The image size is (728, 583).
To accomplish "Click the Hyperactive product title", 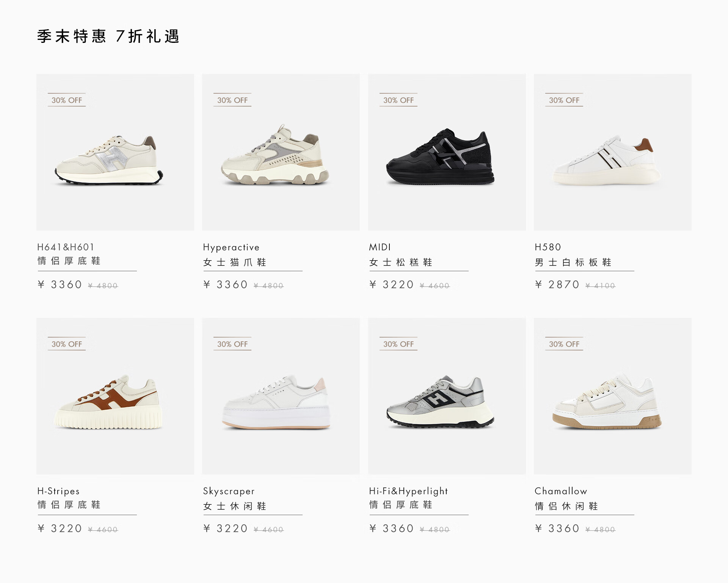I will (x=231, y=247).
